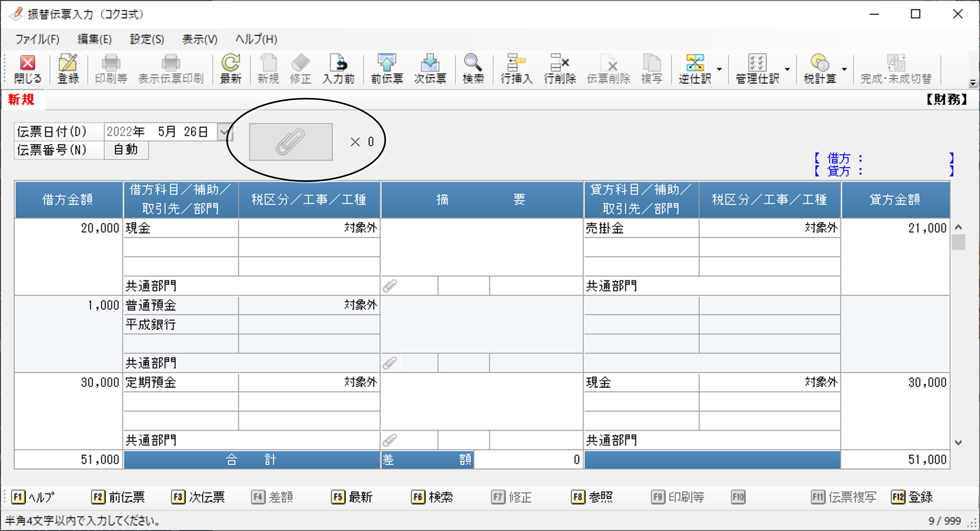Click the 新規 toolbar icon

click(268, 69)
